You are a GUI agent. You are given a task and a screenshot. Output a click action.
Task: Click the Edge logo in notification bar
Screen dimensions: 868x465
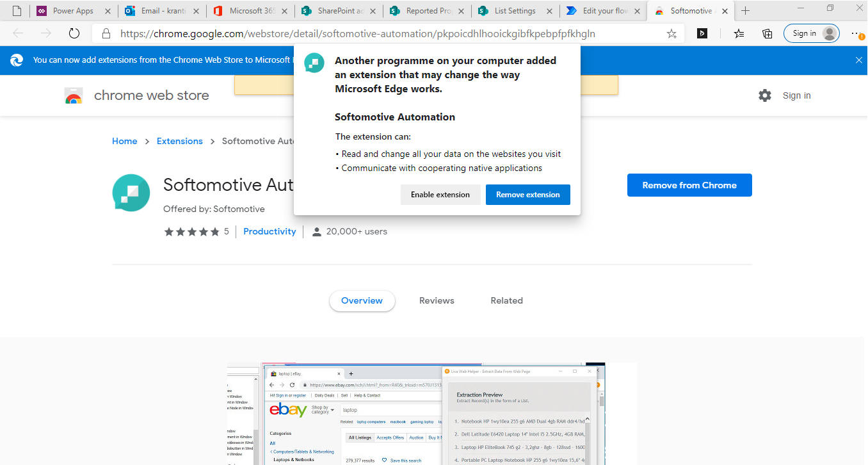point(17,60)
